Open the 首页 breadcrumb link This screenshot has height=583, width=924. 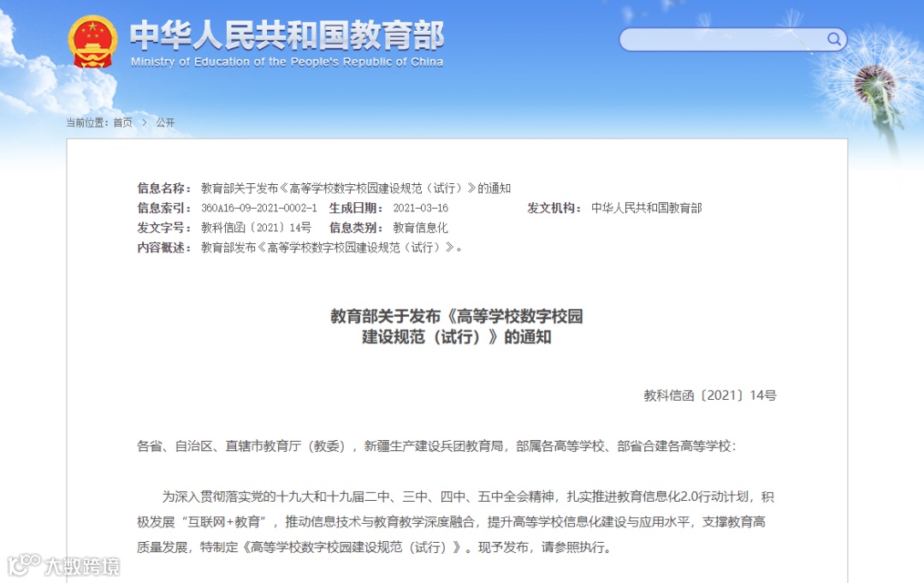[x=122, y=122]
